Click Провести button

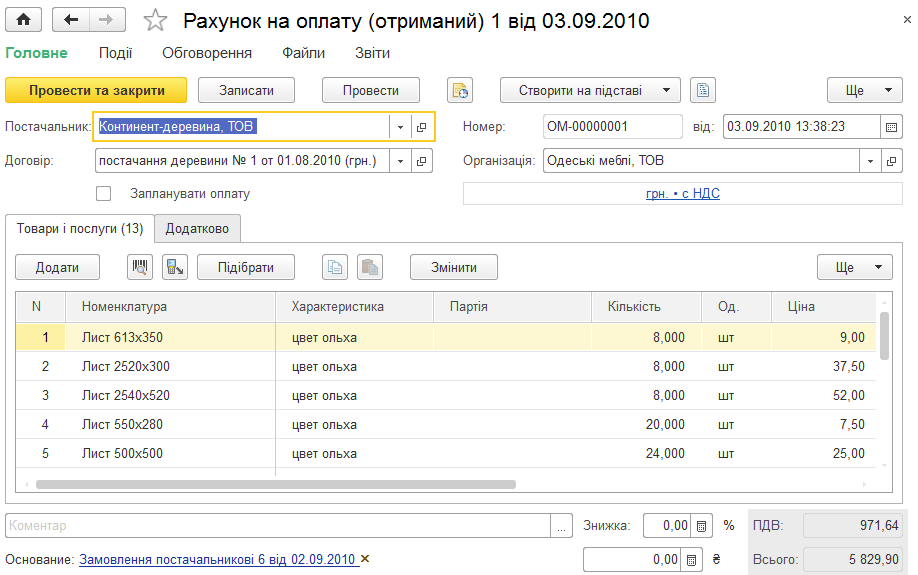[371, 91]
